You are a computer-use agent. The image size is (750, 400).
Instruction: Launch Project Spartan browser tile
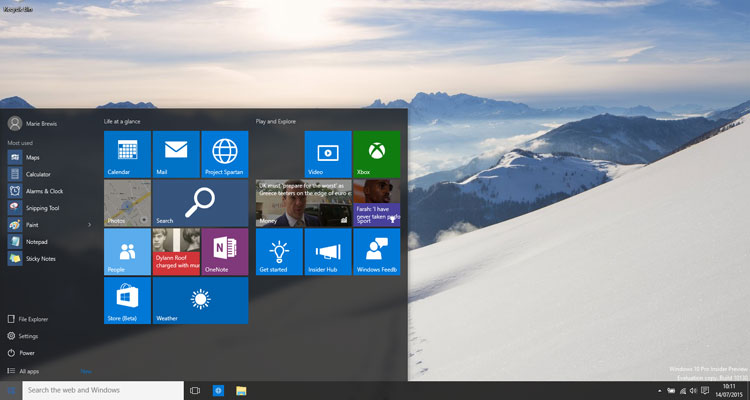[x=225, y=154]
